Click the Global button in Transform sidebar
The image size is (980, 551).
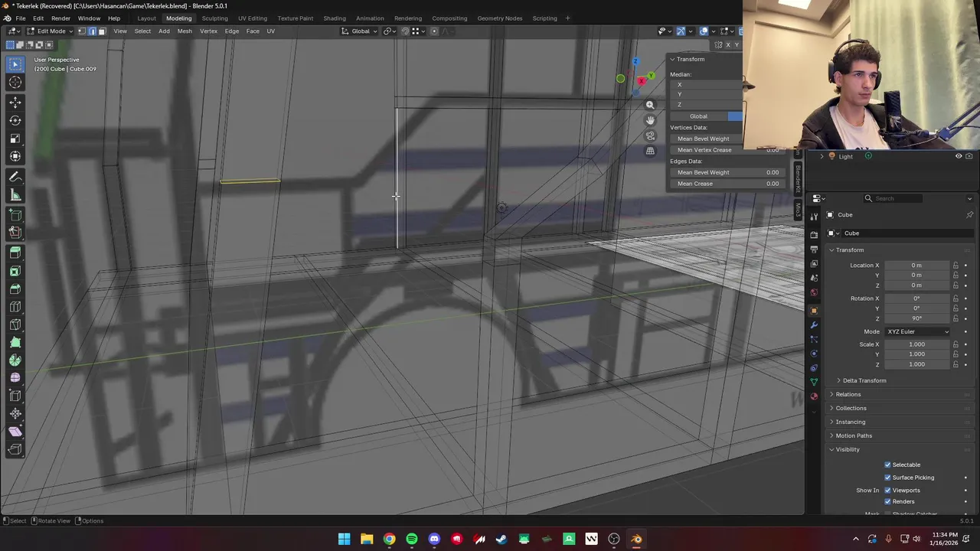698,116
